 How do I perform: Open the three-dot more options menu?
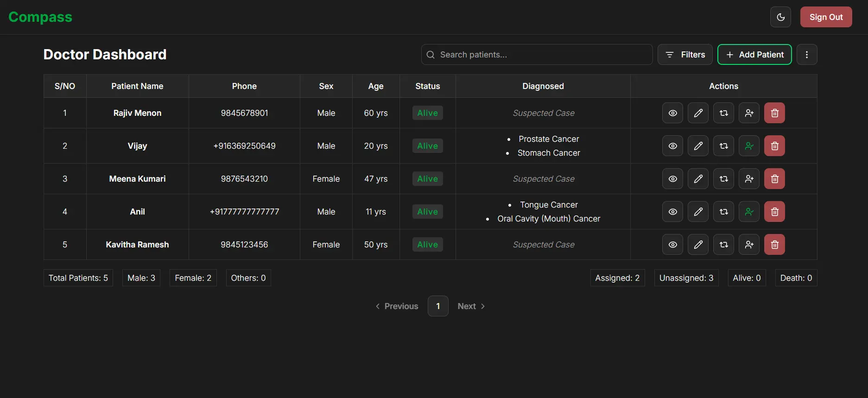[807, 55]
